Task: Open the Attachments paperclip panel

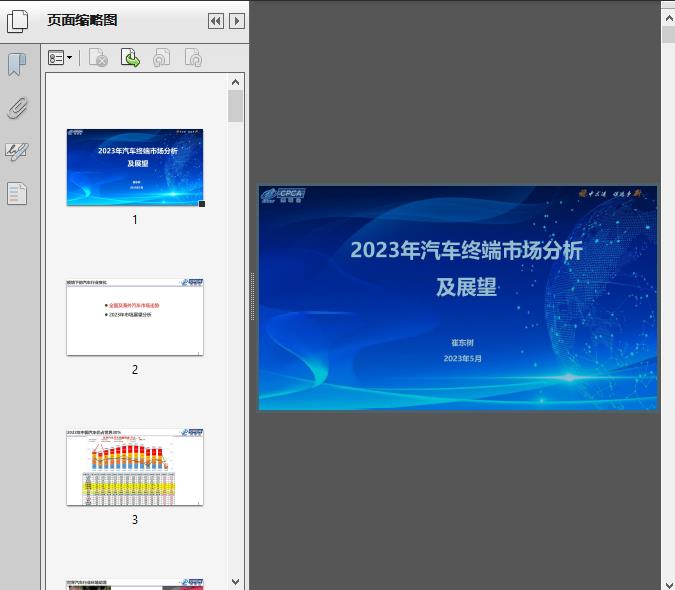Action: [17, 108]
